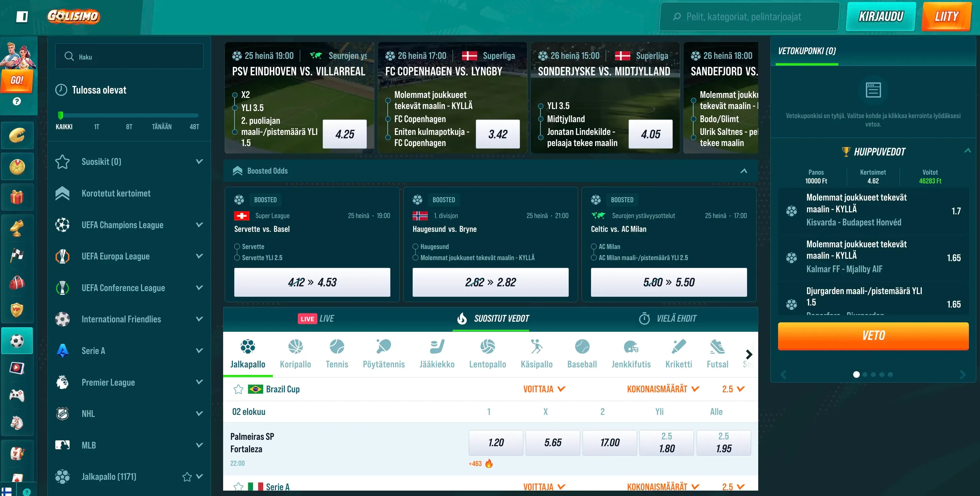Screen dimensions: 980x496
Task: Toggle draw odds 5.65 for Palmeiras–Fortaleza
Action: tap(553, 443)
